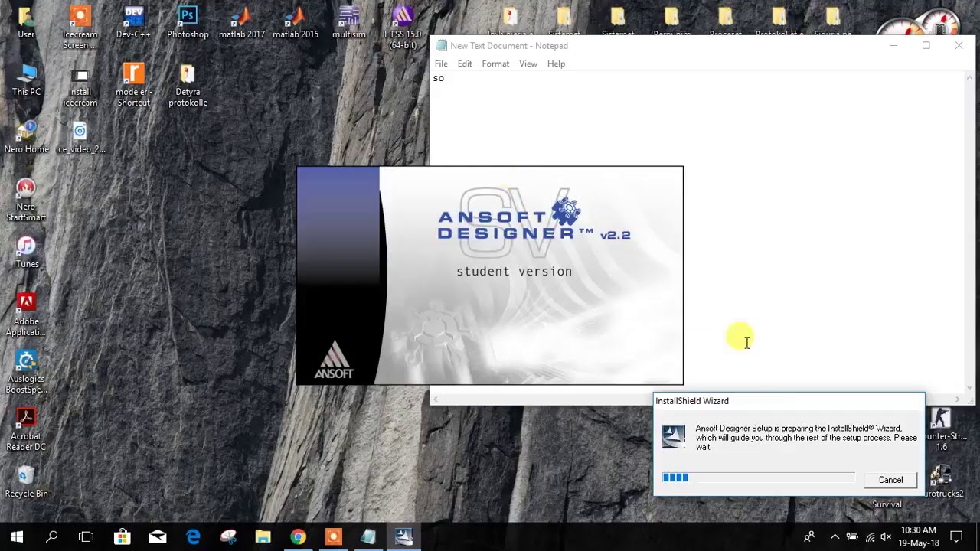The width and height of the screenshot is (980, 551).
Task: Open the People icon in the system tray
Action: [808, 537]
